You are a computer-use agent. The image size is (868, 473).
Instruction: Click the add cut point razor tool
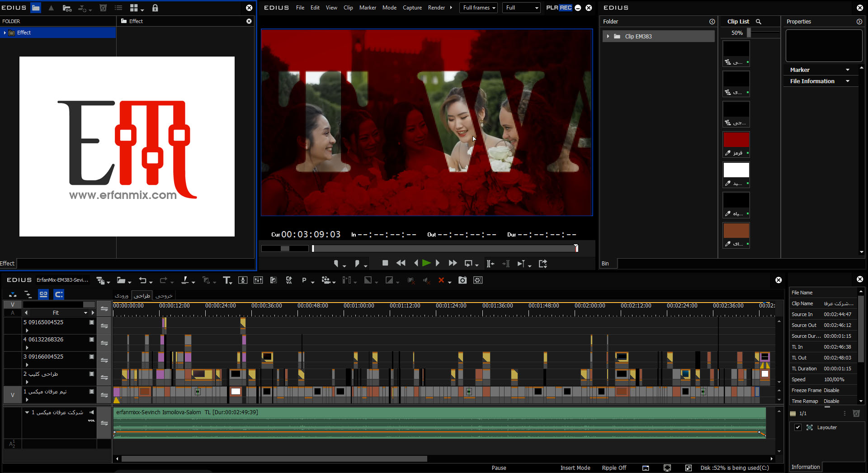[x=185, y=280]
